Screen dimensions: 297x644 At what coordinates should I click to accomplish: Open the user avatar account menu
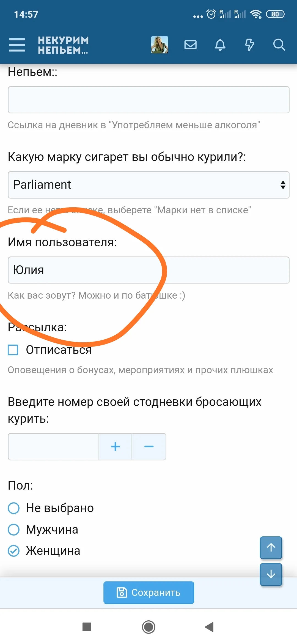159,45
